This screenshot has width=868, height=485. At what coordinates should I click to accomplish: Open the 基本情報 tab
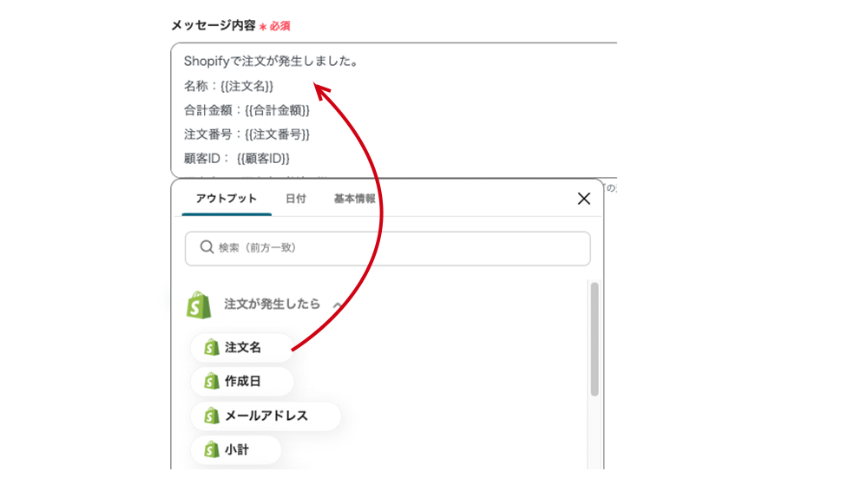354,199
